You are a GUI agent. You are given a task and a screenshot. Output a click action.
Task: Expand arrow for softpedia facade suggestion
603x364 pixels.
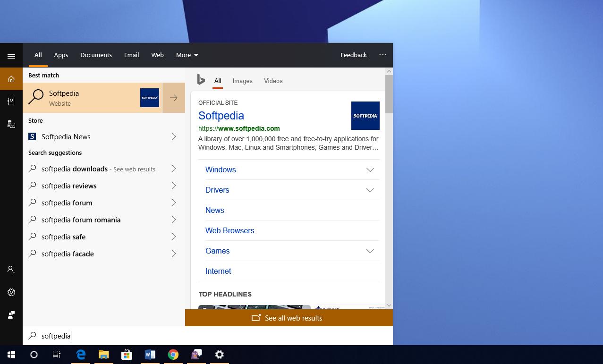click(174, 254)
